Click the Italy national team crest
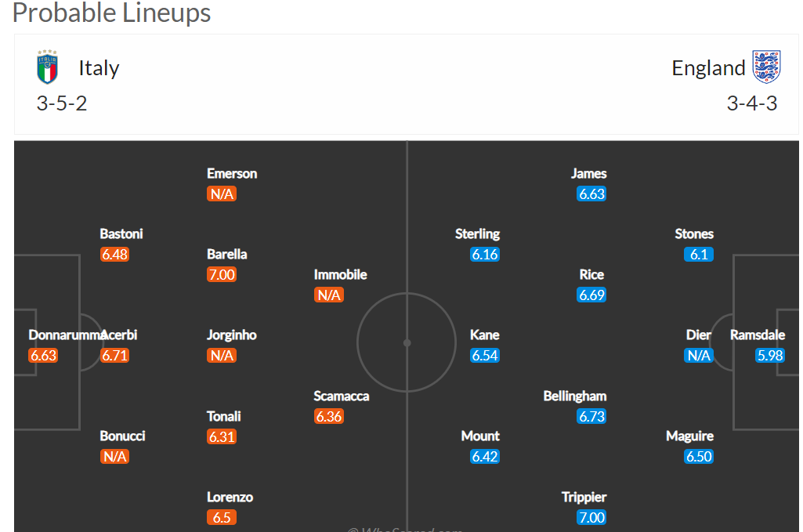This screenshot has height=532, width=803. pos(47,67)
